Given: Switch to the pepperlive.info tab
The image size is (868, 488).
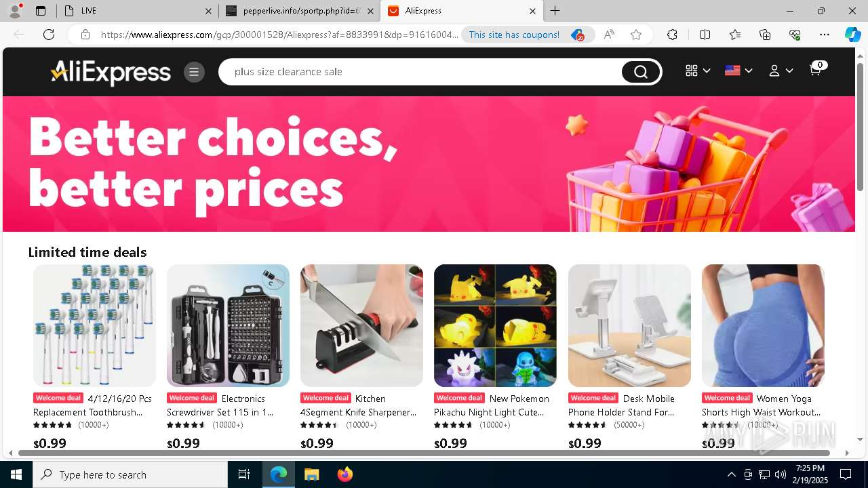Looking at the screenshot, I should point(298,11).
